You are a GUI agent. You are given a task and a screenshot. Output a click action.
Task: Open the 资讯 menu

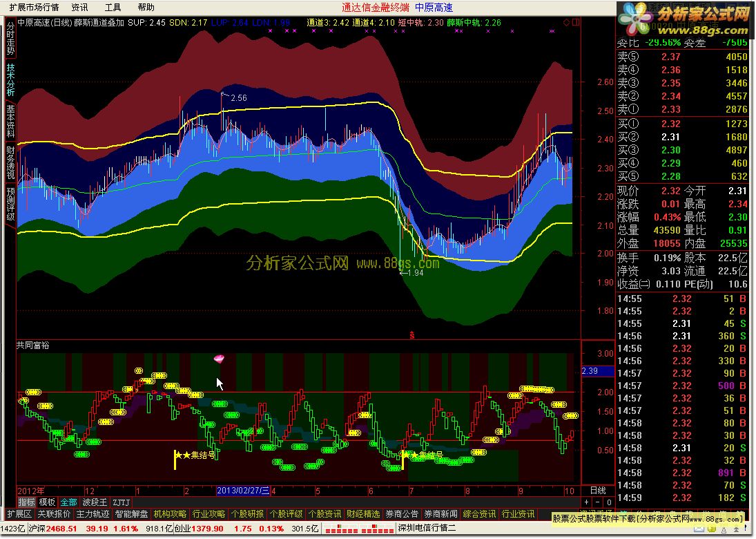(79, 7)
